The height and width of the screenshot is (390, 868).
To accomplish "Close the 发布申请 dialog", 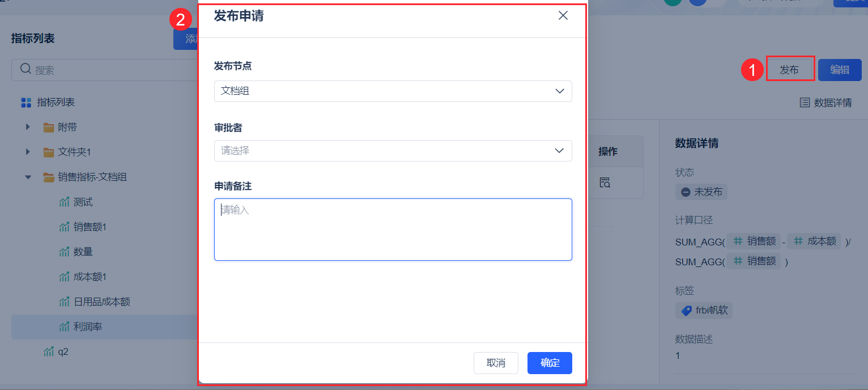I will click(563, 16).
